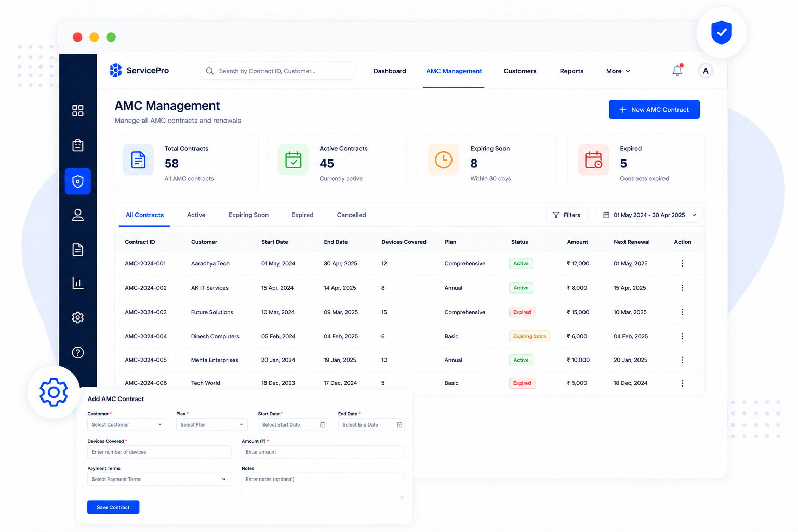Expand the More menu in top navigation
Image resolution: width=798 pixels, height=532 pixels.
click(x=618, y=71)
